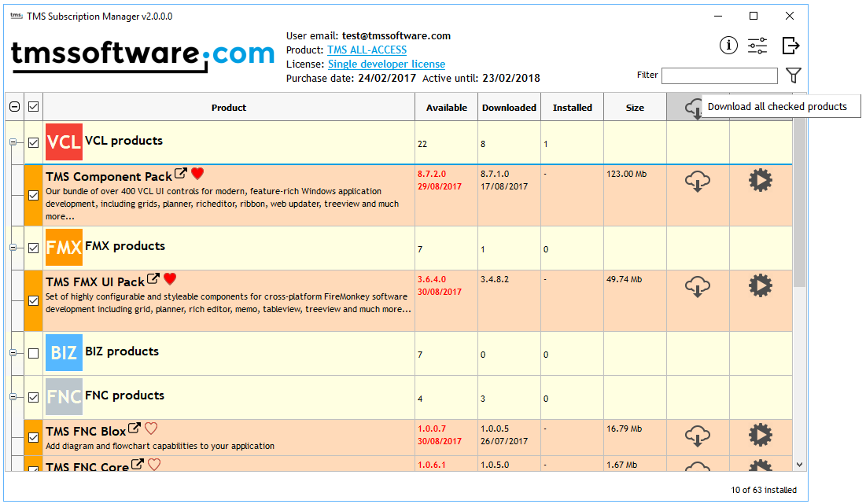The image size is (866, 504).
Task: Toggle the check-all header checkbox
Action: tap(34, 107)
